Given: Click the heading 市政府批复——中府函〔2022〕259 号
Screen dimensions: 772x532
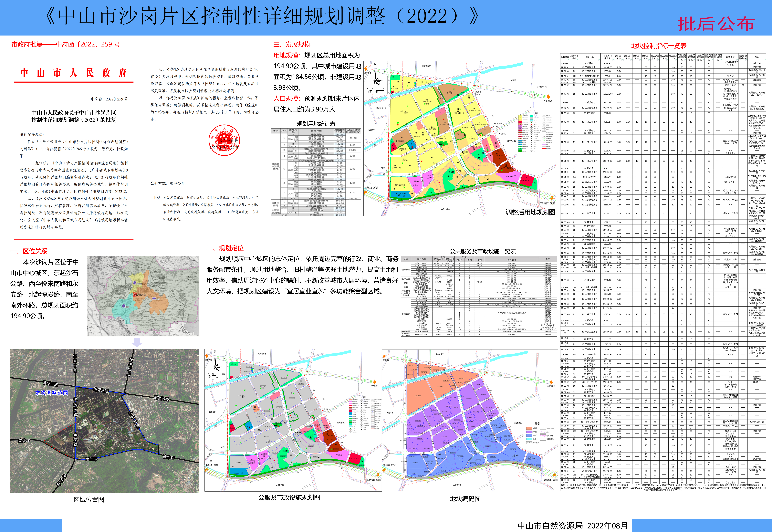Looking at the screenshot, I should click(66, 44).
